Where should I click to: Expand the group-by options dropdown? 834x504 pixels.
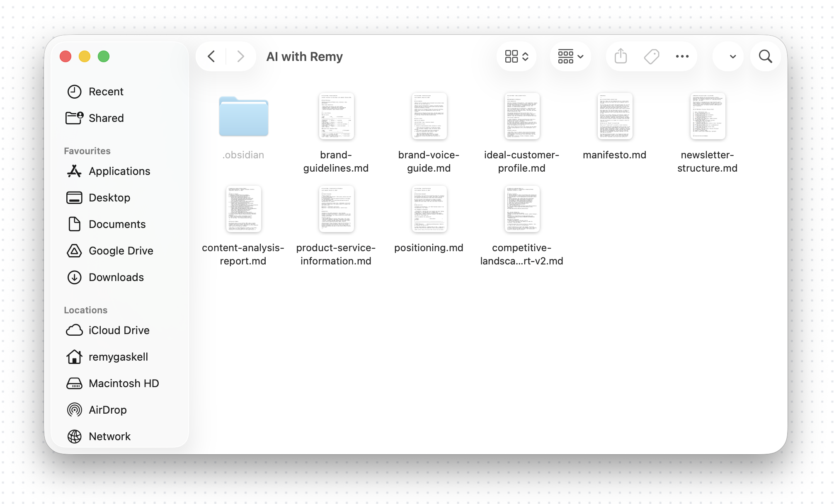pos(570,56)
